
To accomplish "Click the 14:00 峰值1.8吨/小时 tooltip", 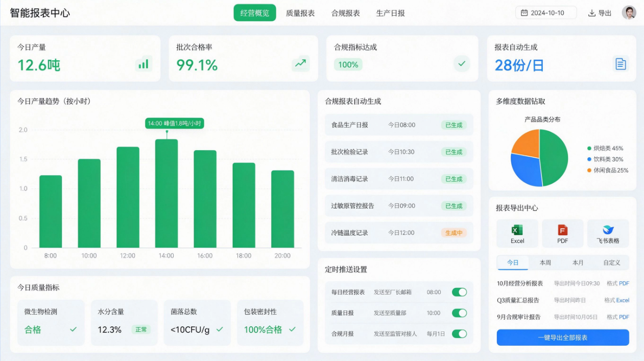I will click(x=174, y=123).
